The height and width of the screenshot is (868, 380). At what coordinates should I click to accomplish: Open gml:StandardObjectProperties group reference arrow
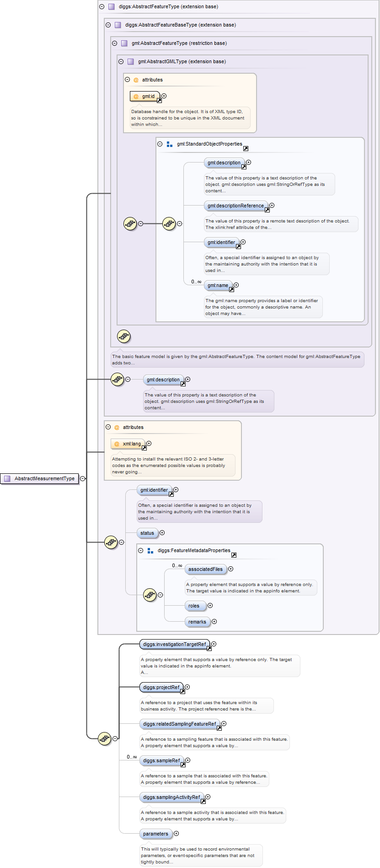click(x=246, y=148)
